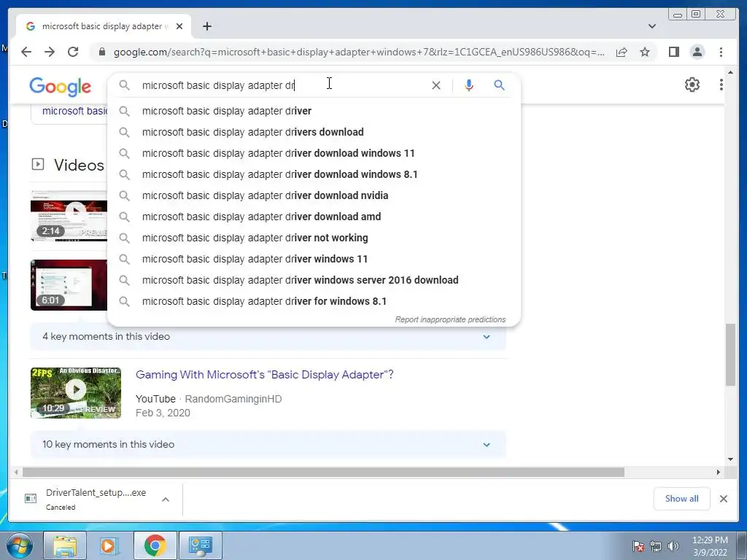Submit search with the blue magnifier

click(499, 85)
